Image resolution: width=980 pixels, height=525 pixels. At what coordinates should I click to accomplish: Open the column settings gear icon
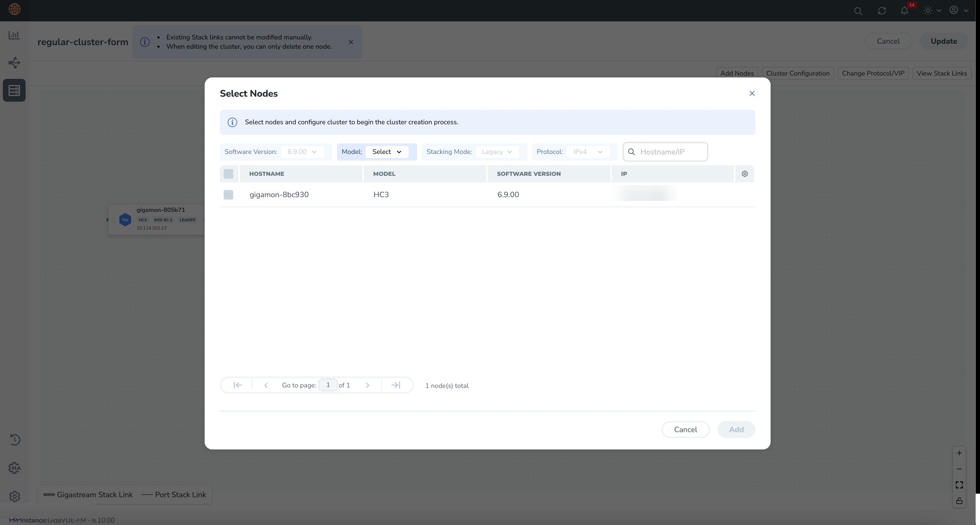[744, 174]
